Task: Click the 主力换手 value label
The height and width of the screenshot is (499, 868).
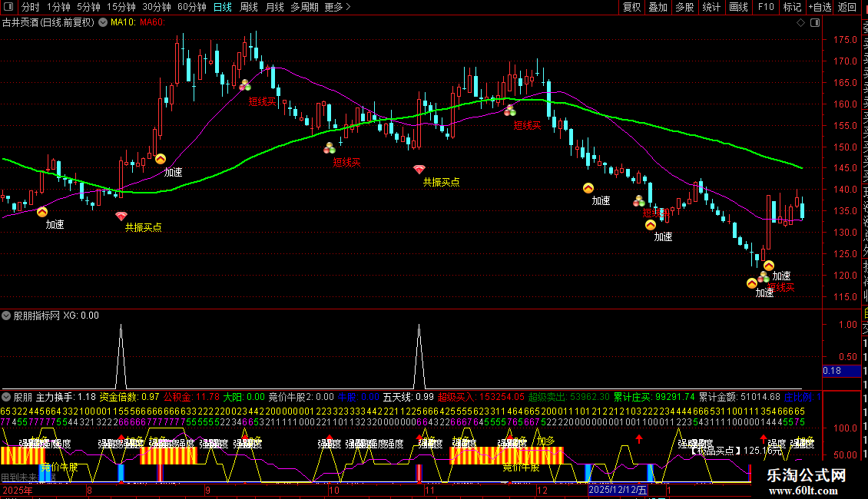Action: click(66, 397)
